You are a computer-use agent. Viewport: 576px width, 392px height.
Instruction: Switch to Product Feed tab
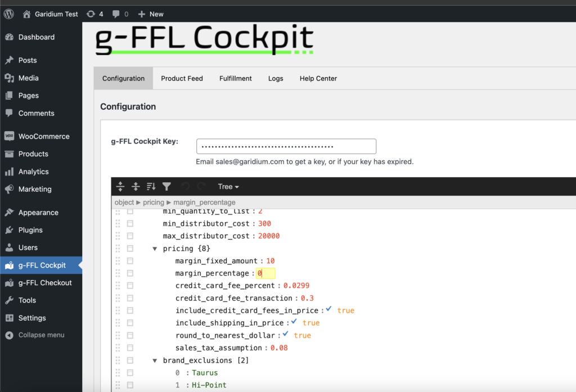[182, 78]
